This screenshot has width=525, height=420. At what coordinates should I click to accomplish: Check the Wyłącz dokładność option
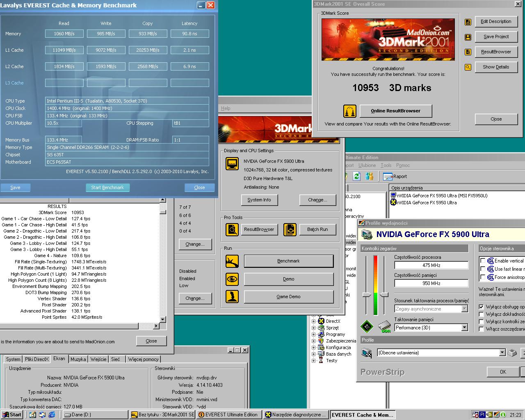tap(482, 314)
